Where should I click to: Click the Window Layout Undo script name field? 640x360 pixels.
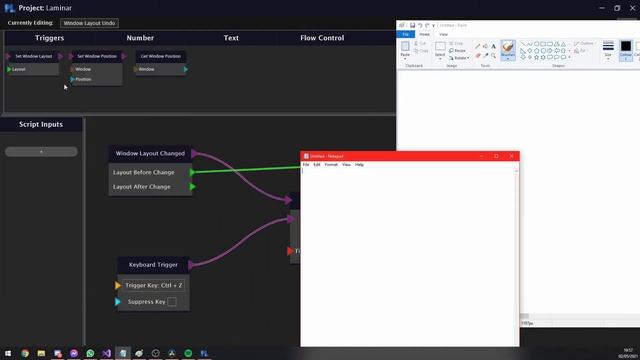89,23
